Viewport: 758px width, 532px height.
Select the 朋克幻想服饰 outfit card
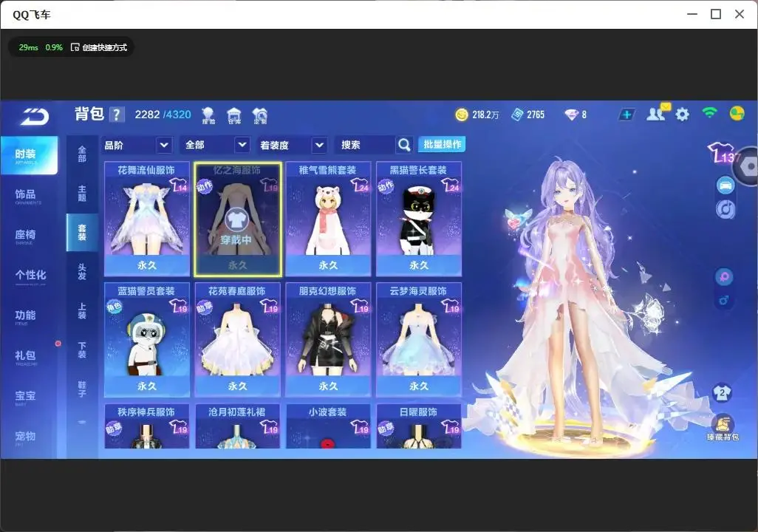tap(328, 340)
